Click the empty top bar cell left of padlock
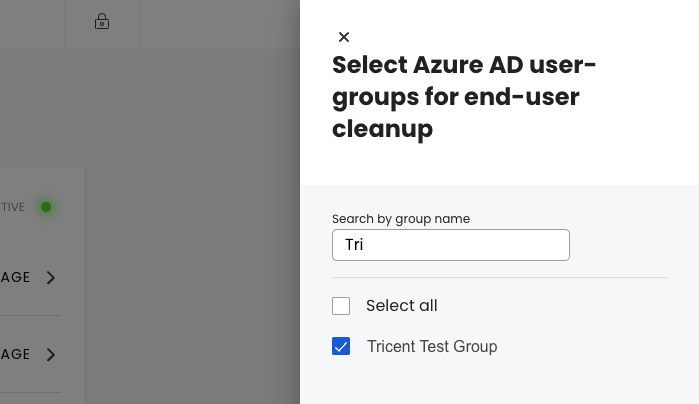This screenshot has height=404, width=699. (32, 24)
